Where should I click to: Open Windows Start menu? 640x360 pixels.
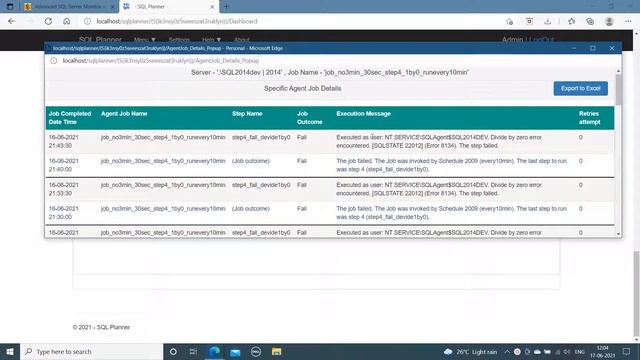[10, 351]
